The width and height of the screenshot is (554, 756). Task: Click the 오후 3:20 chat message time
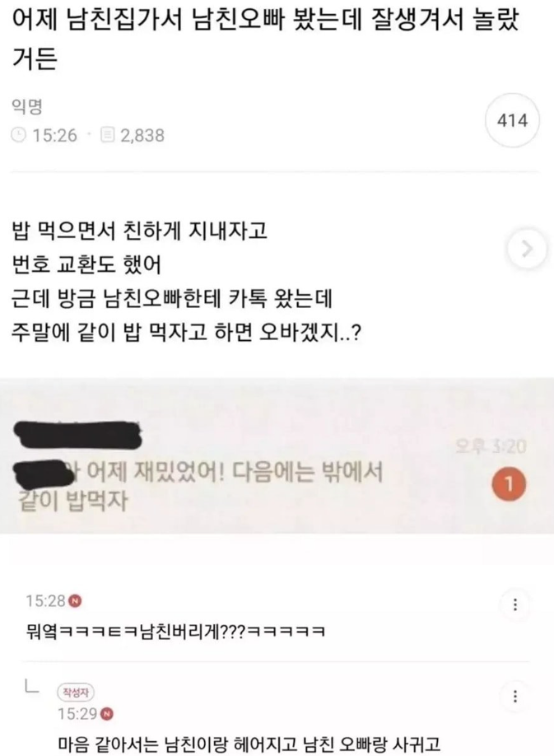tap(491, 446)
